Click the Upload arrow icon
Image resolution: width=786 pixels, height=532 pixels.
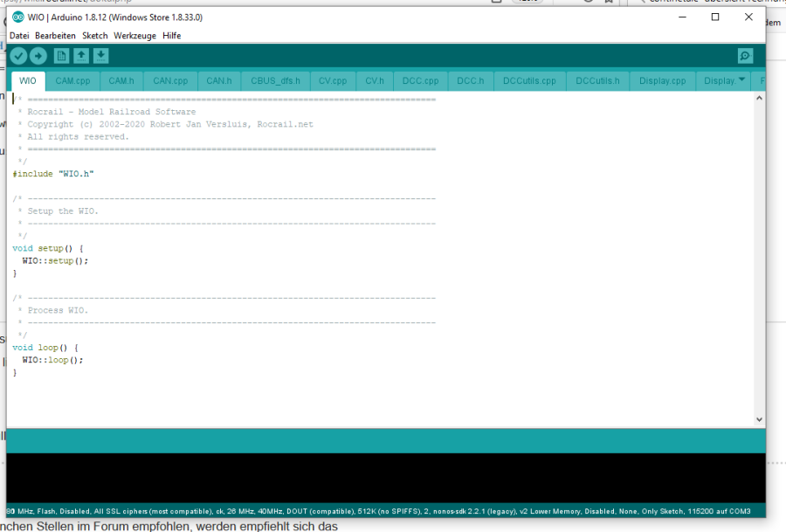(x=38, y=56)
